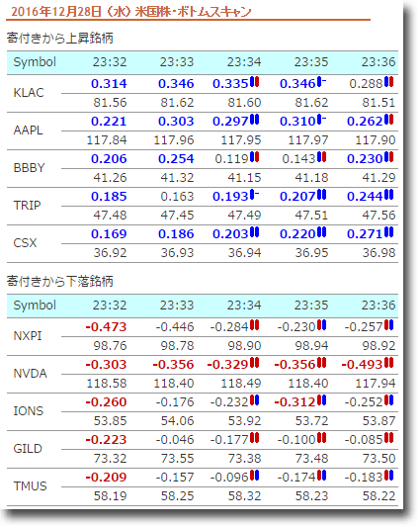Click the candle icon beside CSX 0.220
The image size is (420, 526).
pyautogui.click(x=322, y=231)
